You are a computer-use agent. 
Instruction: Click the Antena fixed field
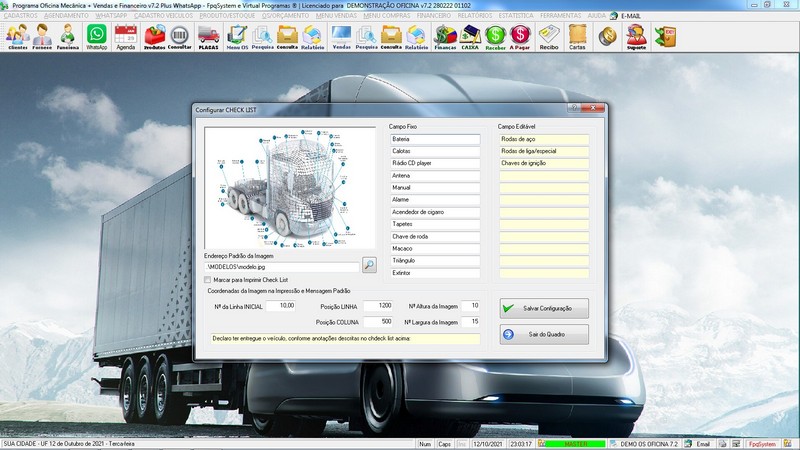[435, 176]
